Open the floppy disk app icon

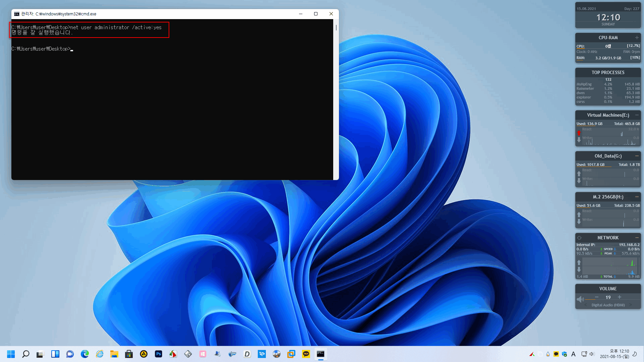(188, 354)
